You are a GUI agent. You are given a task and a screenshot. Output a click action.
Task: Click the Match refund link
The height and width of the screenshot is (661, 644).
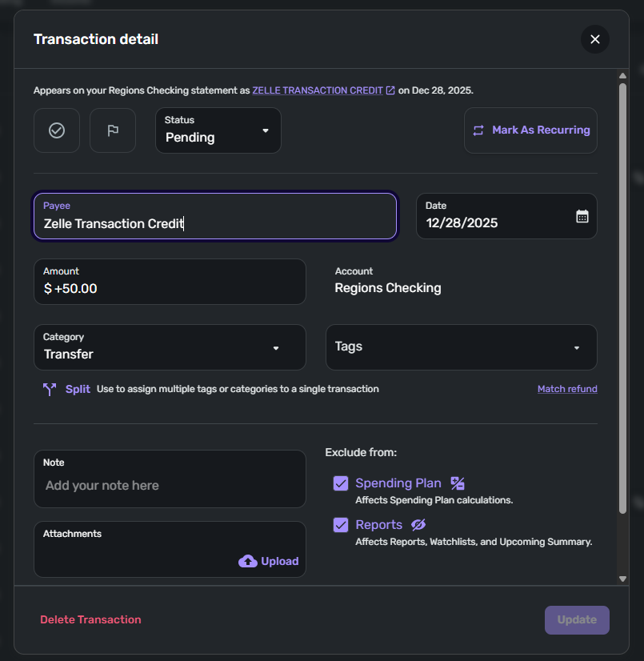tap(567, 389)
